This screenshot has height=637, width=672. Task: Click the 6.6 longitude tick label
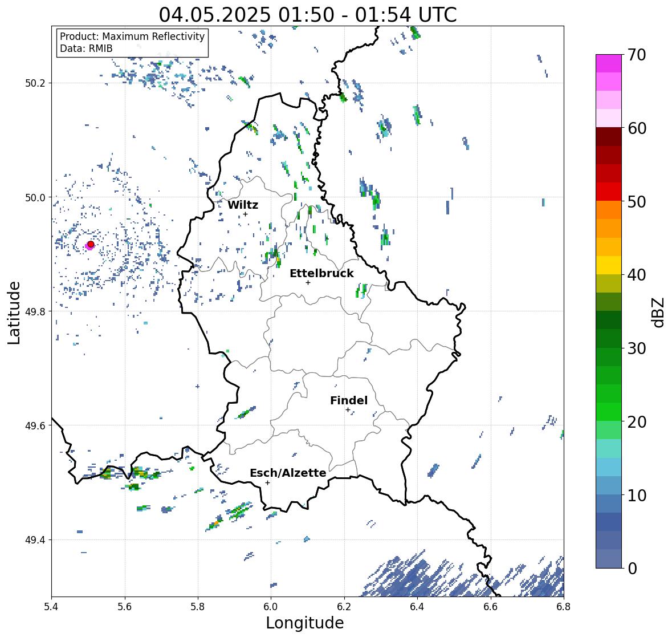pyautogui.click(x=491, y=606)
